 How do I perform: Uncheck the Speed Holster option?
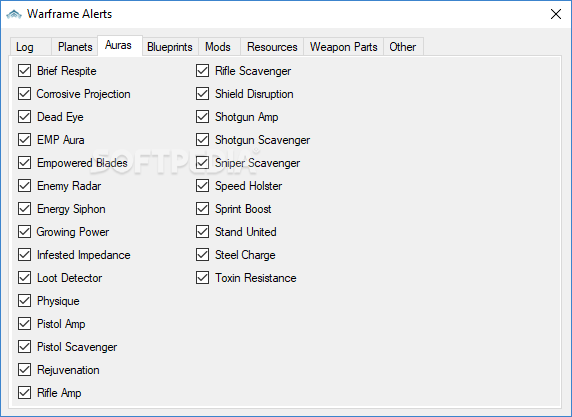(202, 186)
